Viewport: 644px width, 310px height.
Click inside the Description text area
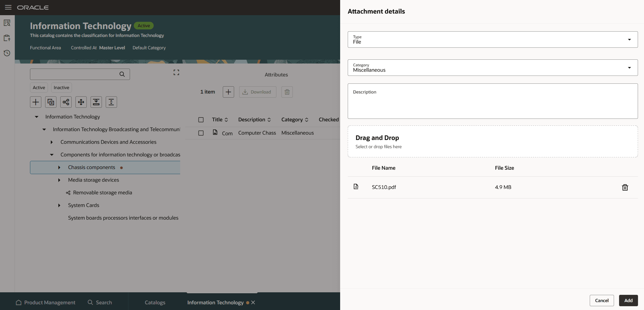pyautogui.click(x=492, y=101)
